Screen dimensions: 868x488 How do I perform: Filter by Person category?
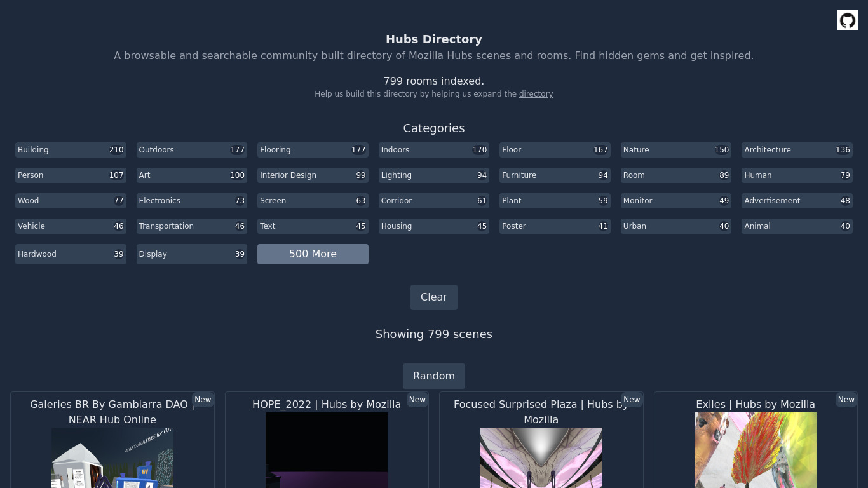[x=71, y=175]
